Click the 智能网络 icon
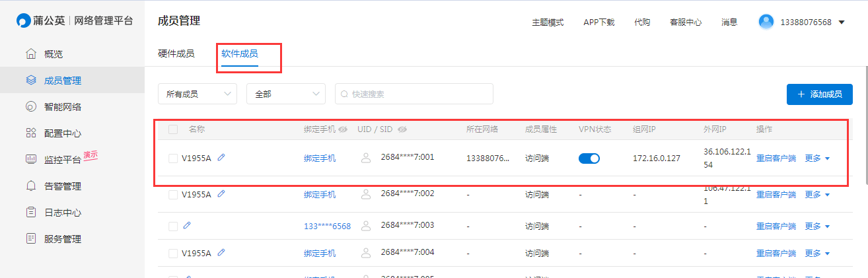The image size is (868, 278). point(30,107)
